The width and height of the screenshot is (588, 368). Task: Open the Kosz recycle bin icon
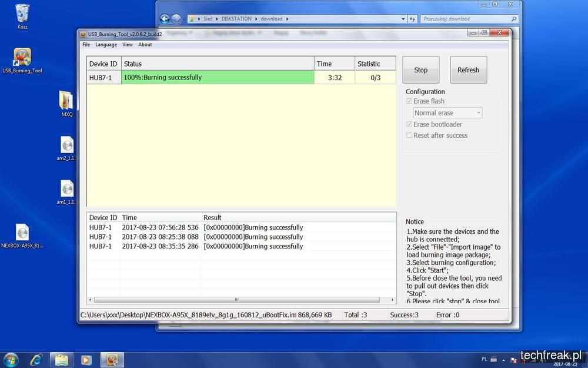[22, 16]
